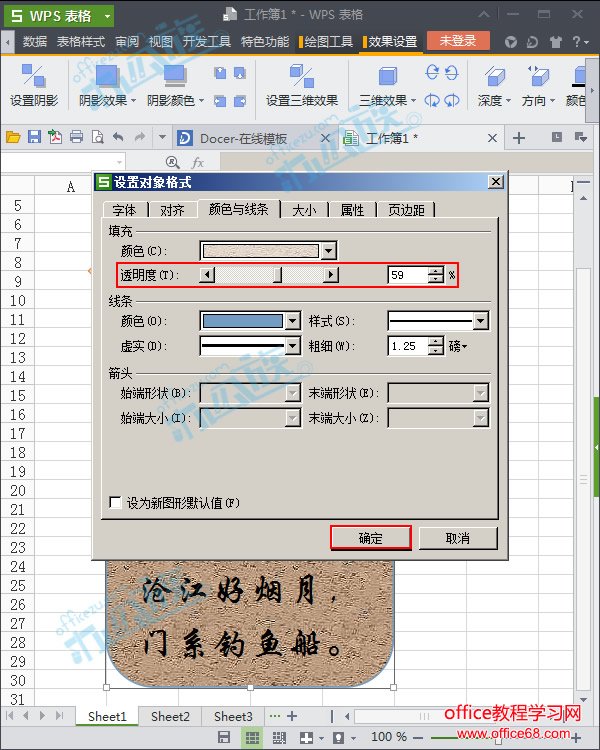Expand the 虚实(D) dash type dropdown

(293, 346)
